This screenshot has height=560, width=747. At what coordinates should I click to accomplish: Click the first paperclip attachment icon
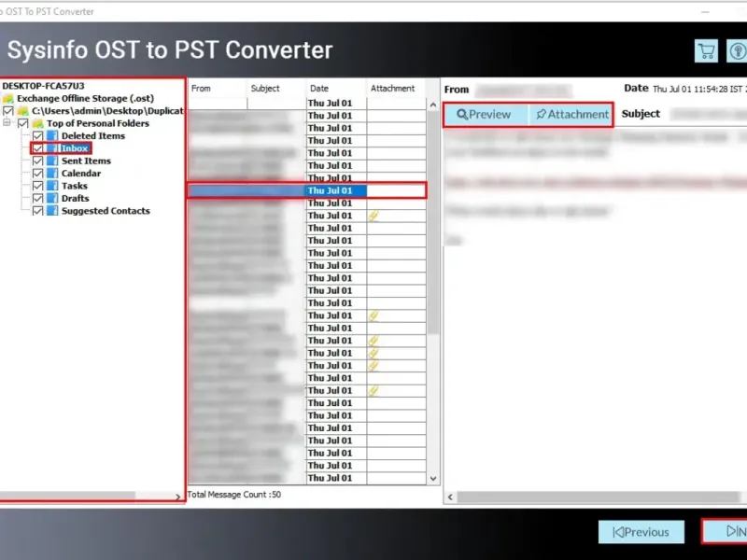coord(373,216)
